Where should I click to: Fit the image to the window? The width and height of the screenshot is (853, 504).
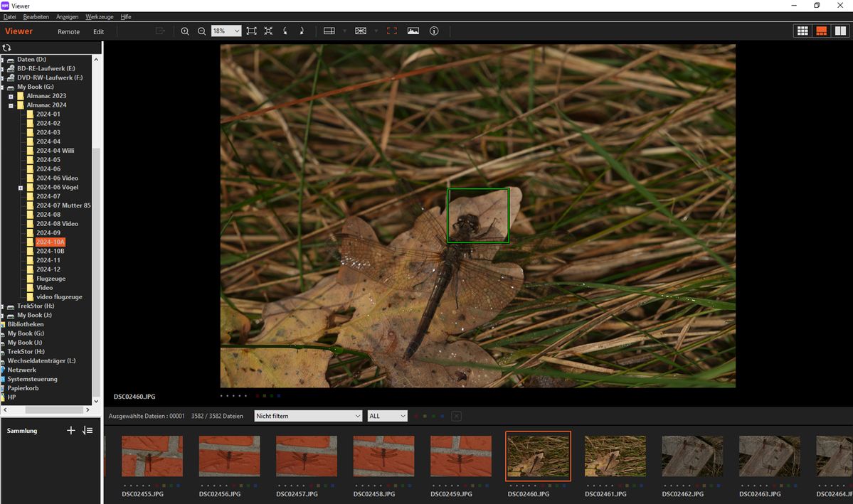pyautogui.click(x=252, y=31)
